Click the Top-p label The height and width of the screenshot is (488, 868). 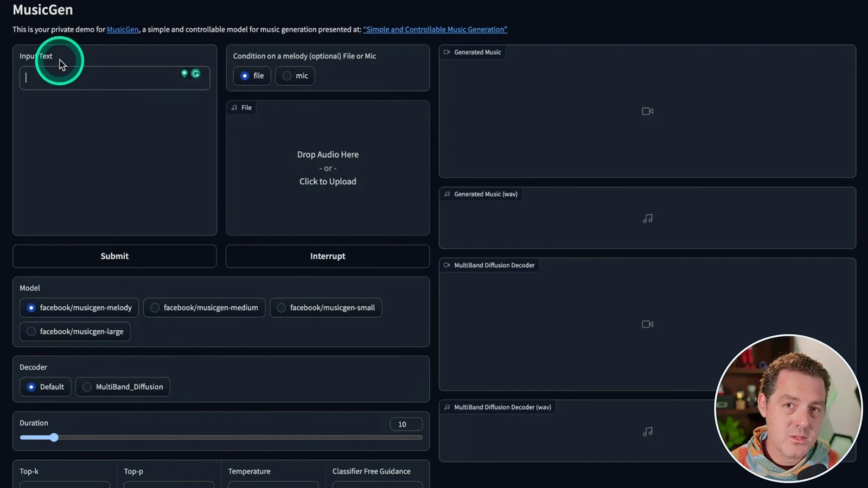coord(133,471)
